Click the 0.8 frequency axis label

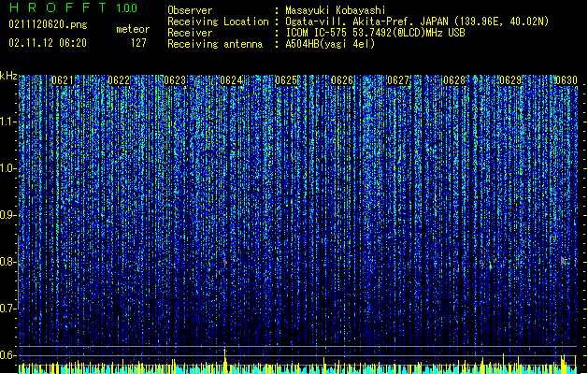8,262
